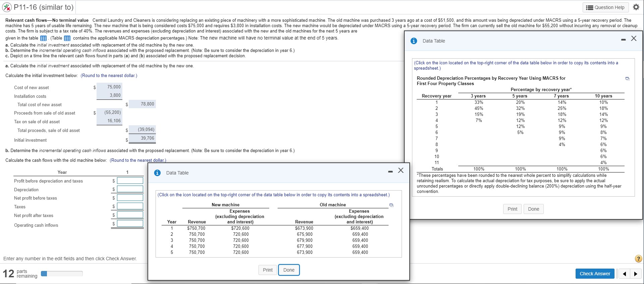Select the Initial investment value 39,706
Image resolution: width=644 pixels, height=284 pixels.
pos(148,138)
